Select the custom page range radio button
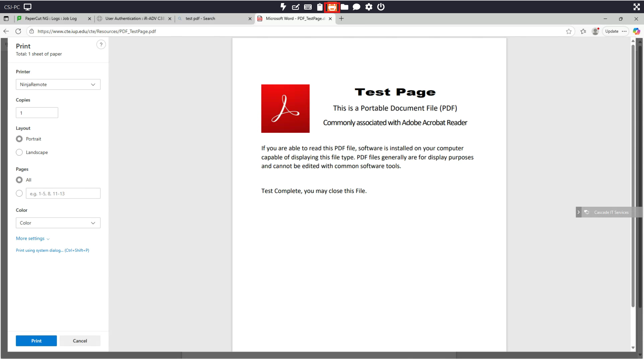 pyautogui.click(x=19, y=194)
